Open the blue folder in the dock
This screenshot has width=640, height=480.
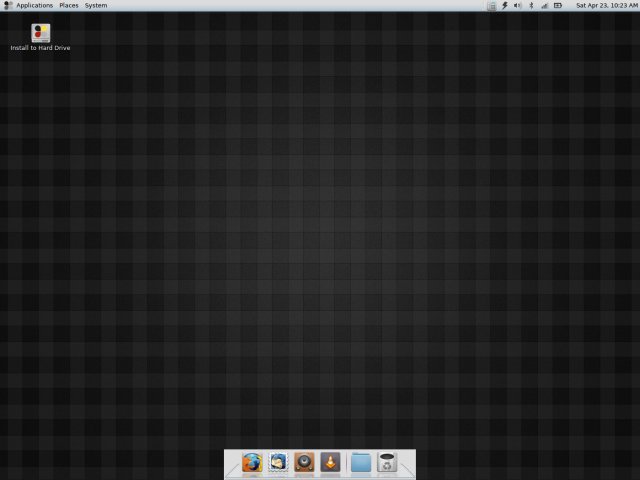point(361,462)
